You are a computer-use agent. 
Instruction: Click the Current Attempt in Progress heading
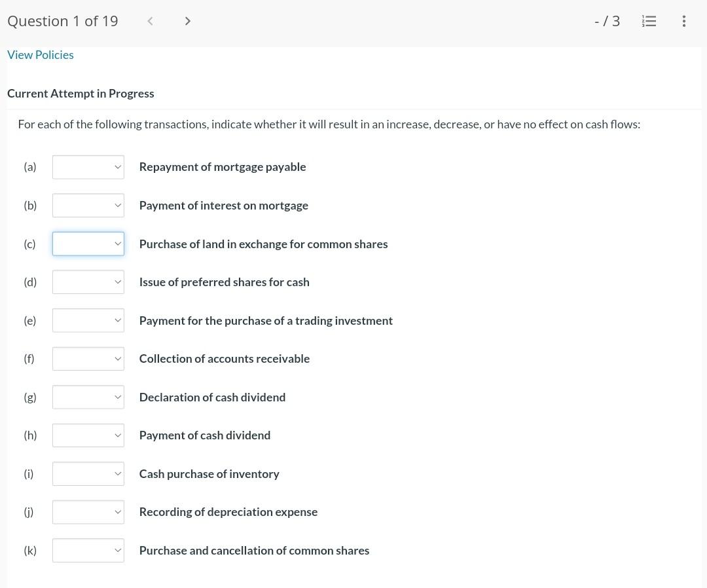coord(81,93)
